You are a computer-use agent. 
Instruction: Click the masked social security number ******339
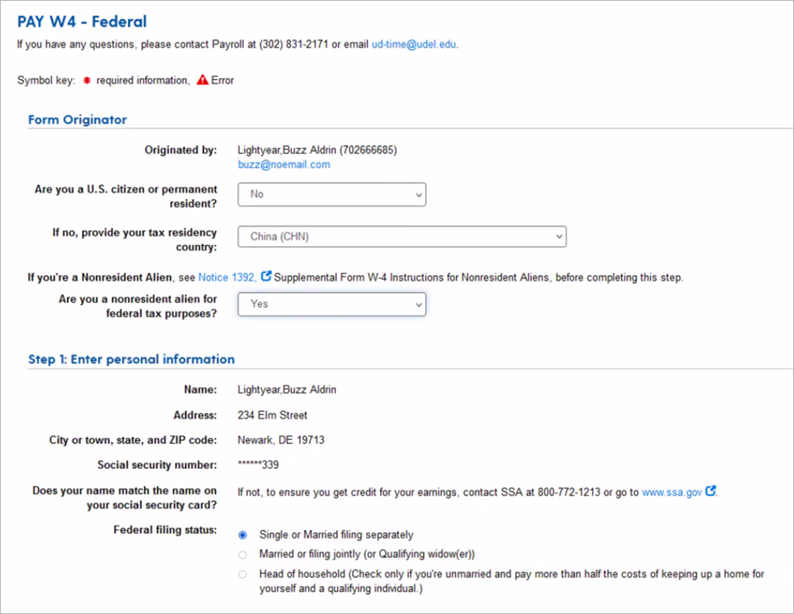258,465
